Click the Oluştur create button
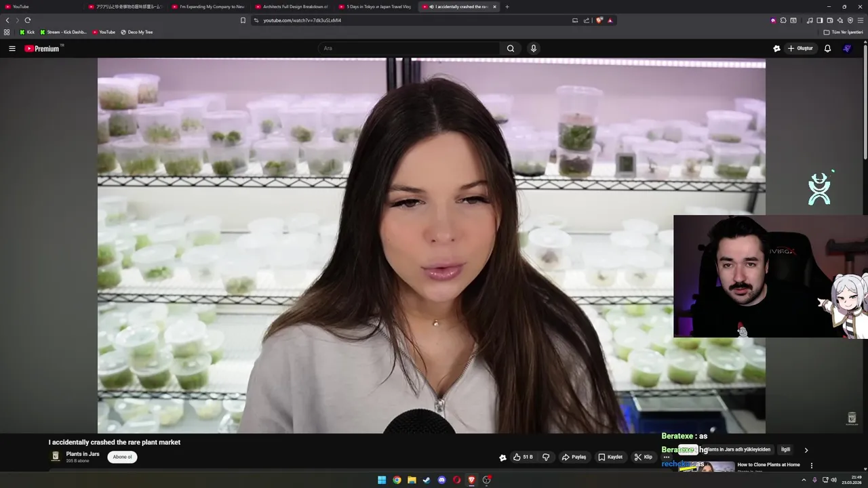The width and height of the screenshot is (868, 488). click(x=800, y=48)
